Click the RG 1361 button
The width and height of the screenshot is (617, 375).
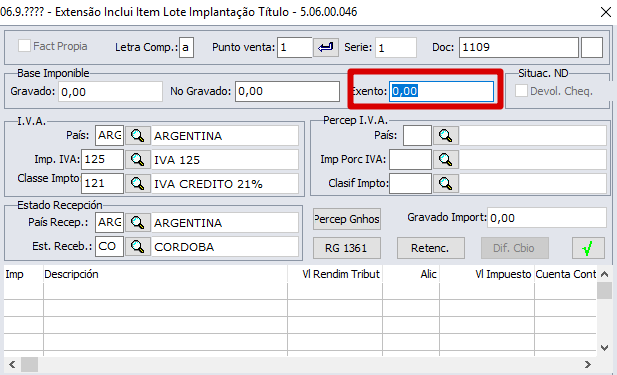click(347, 248)
